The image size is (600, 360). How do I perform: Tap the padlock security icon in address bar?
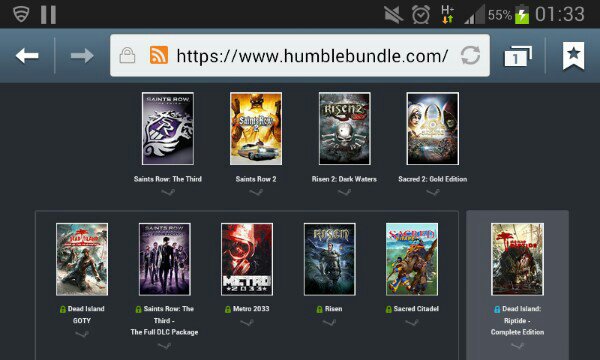pyautogui.click(x=127, y=55)
